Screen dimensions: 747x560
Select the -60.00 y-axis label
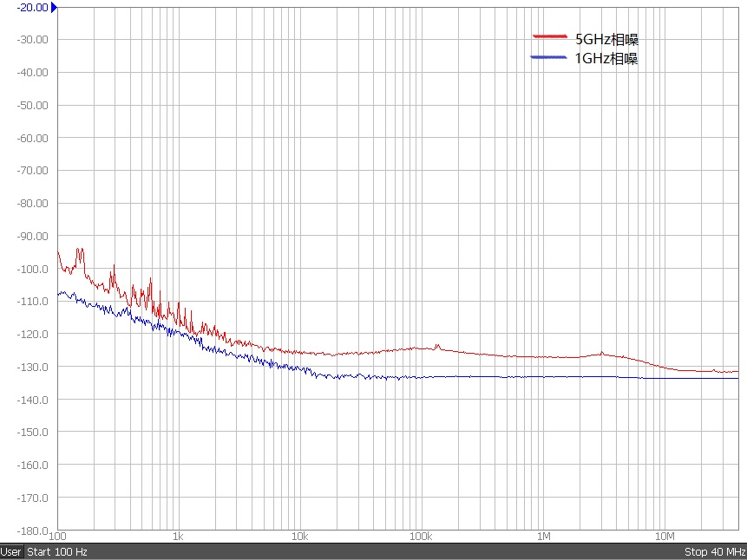29,138
